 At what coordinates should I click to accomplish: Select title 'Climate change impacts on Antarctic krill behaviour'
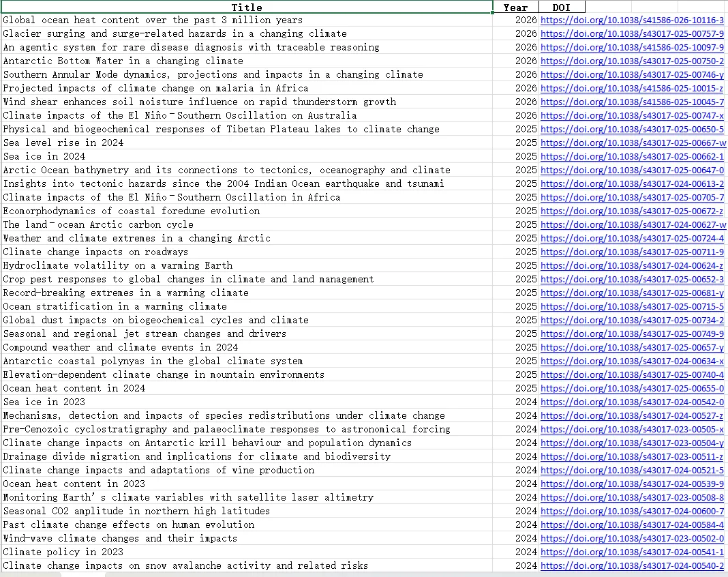(207, 443)
